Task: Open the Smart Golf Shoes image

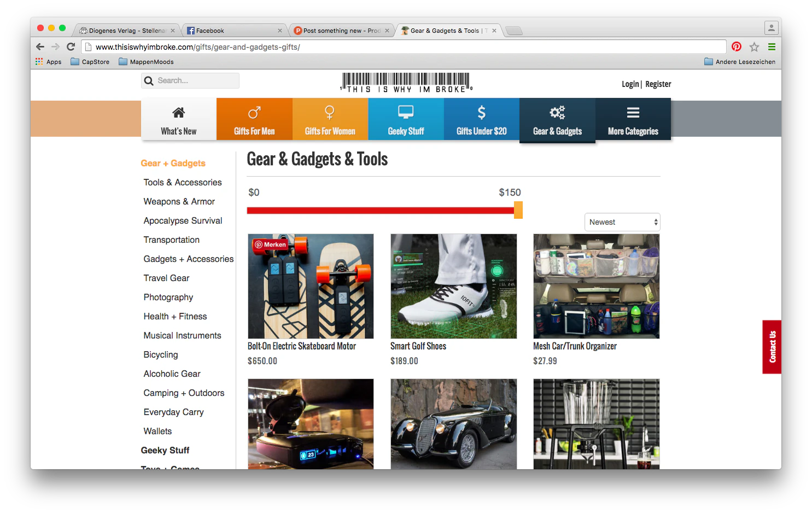Action: [x=454, y=287]
